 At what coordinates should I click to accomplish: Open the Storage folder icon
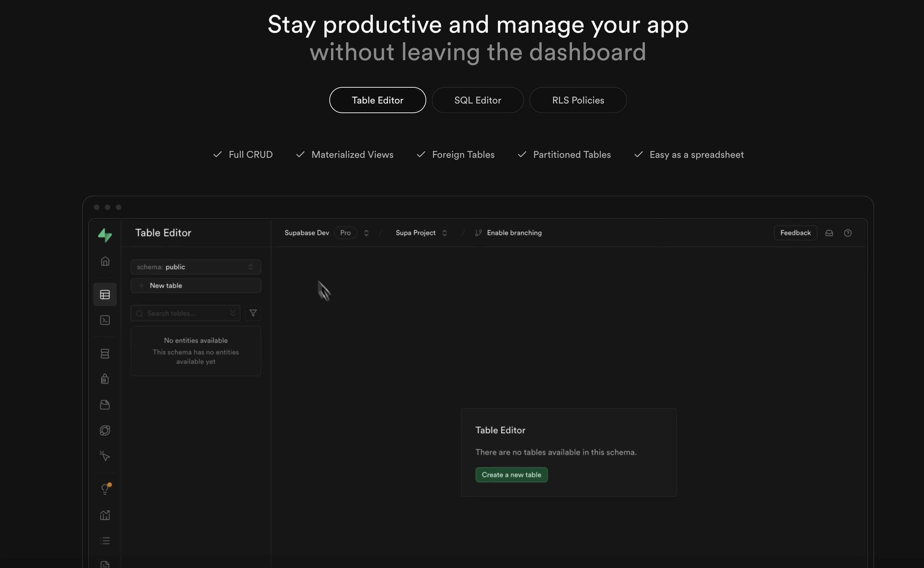[x=105, y=405]
